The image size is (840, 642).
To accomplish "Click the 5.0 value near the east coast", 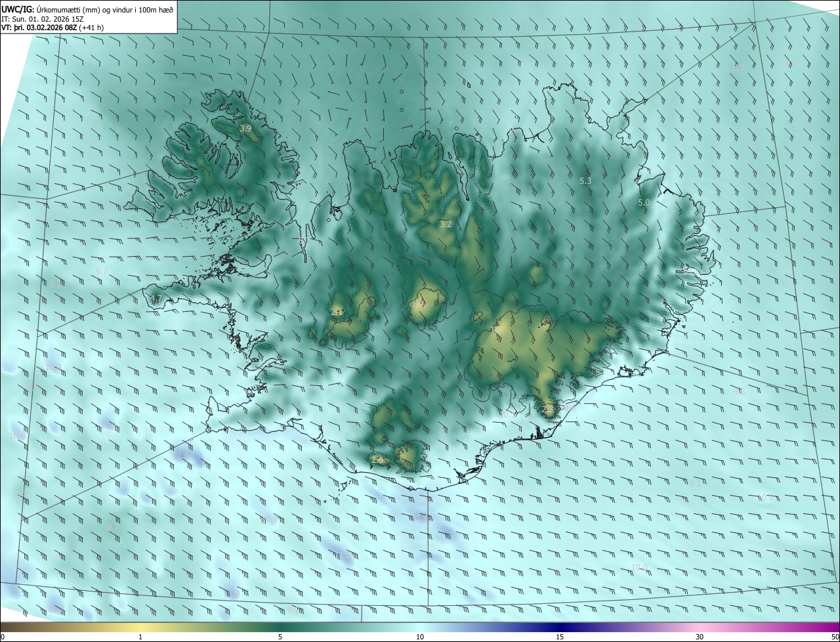I will click(x=644, y=203).
